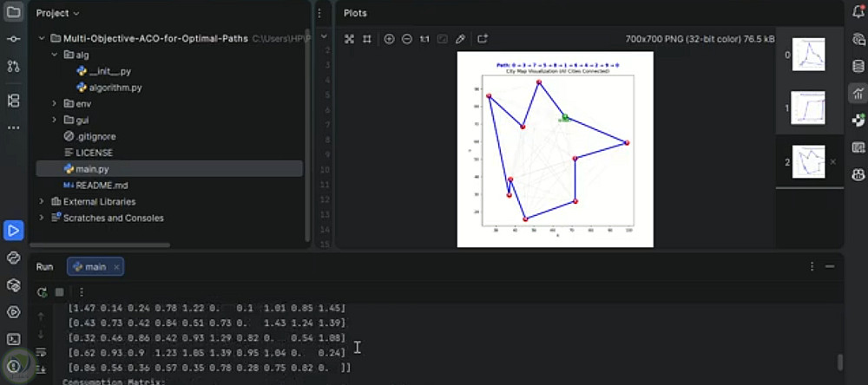Viewport: 868px width, 385px height.
Task: Expand the env folder
Action: [x=54, y=103]
